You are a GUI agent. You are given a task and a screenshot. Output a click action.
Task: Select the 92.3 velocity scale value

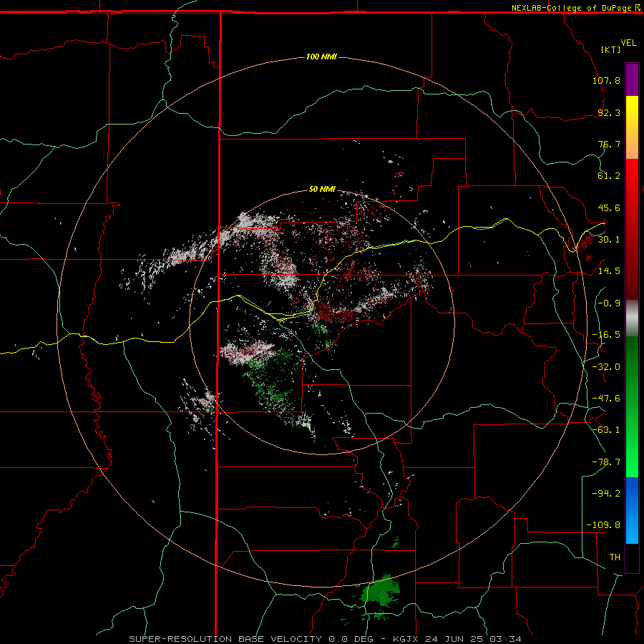(x=609, y=112)
